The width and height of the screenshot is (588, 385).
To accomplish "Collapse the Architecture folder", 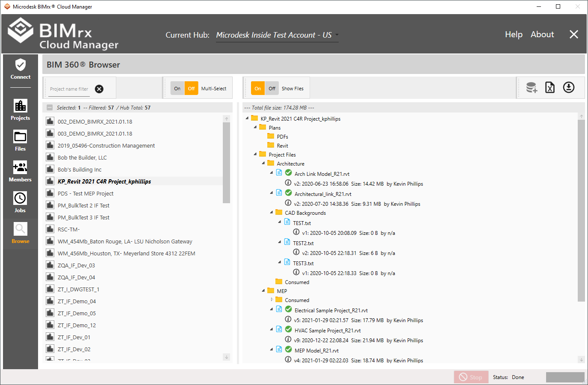I will coord(263,163).
